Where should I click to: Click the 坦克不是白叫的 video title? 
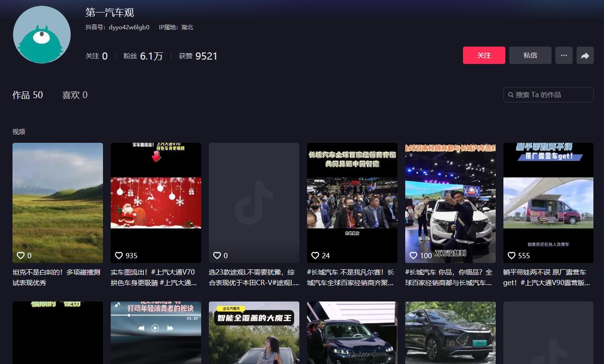click(x=57, y=277)
